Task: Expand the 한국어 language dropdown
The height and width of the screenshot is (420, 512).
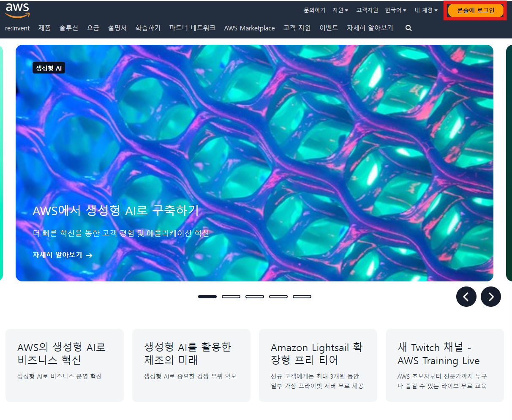Action: click(x=395, y=10)
